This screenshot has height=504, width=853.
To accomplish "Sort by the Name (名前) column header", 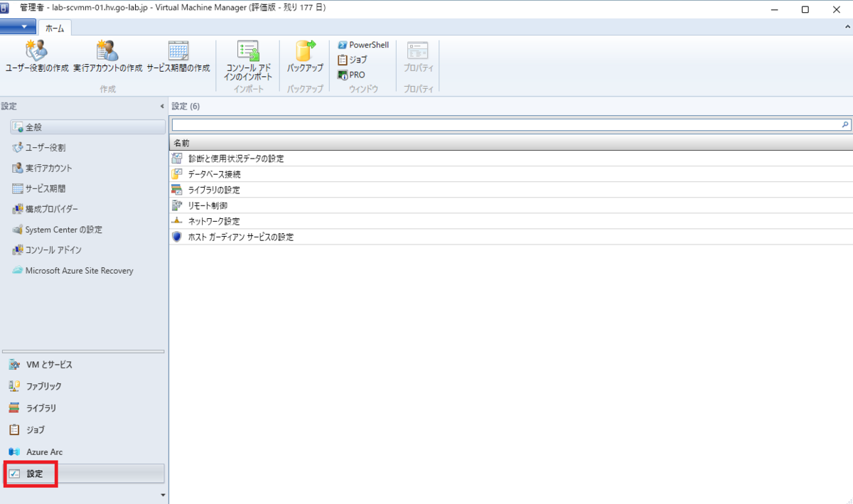I will click(511, 143).
